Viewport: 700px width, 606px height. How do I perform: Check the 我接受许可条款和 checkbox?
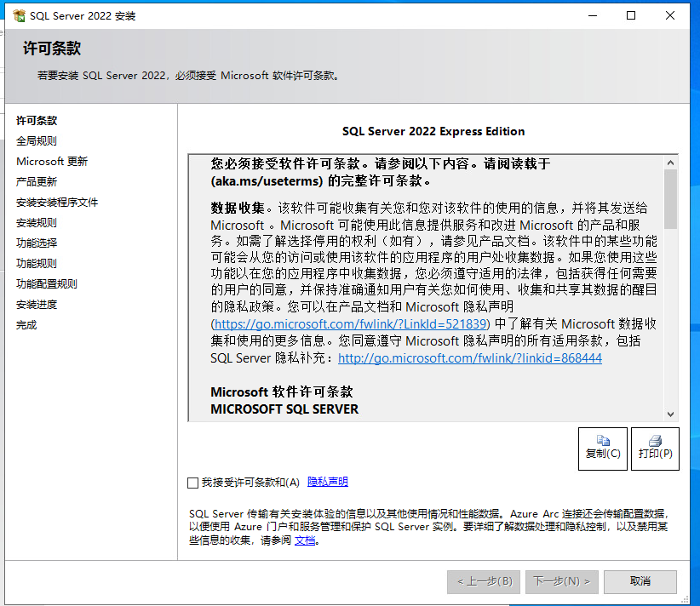point(192,483)
